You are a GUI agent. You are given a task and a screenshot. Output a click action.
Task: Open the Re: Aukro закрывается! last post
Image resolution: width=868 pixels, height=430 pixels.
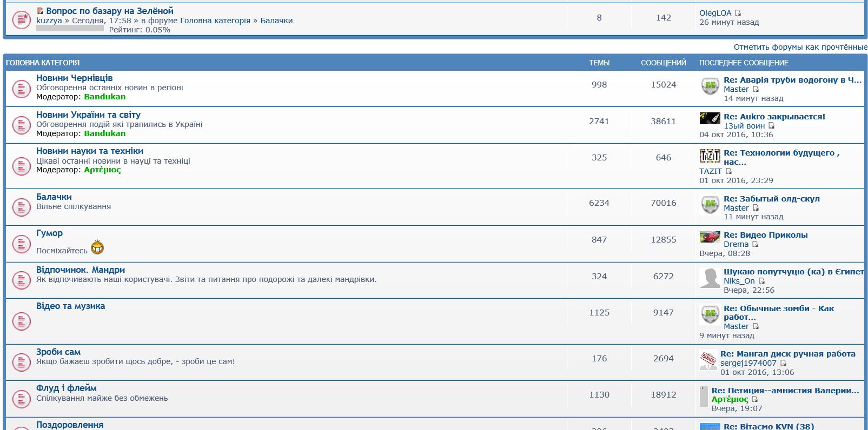point(774,117)
